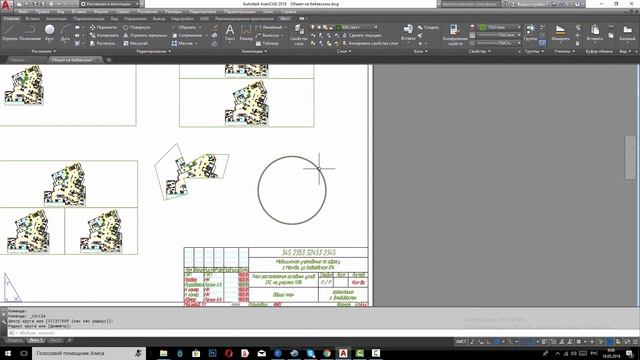The width and height of the screenshot is (640, 360).
Task: Open Layer Properties (Свойства слоя)
Action: (x=299, y=34)
